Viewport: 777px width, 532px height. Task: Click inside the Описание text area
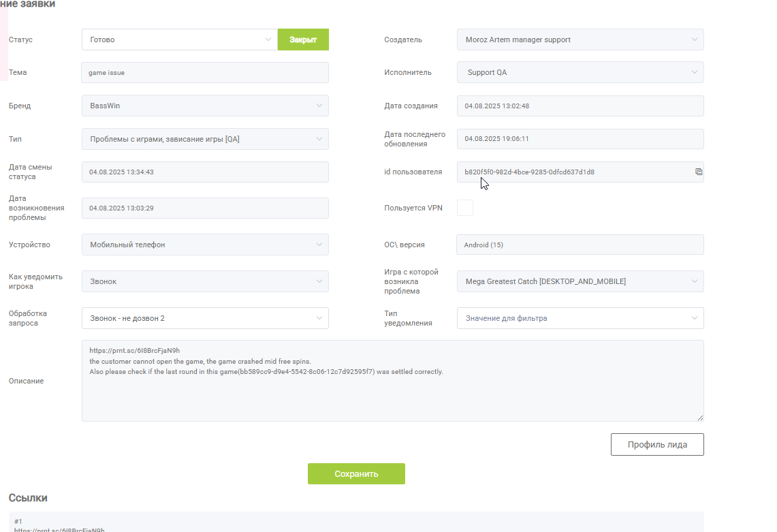[392, 381]
